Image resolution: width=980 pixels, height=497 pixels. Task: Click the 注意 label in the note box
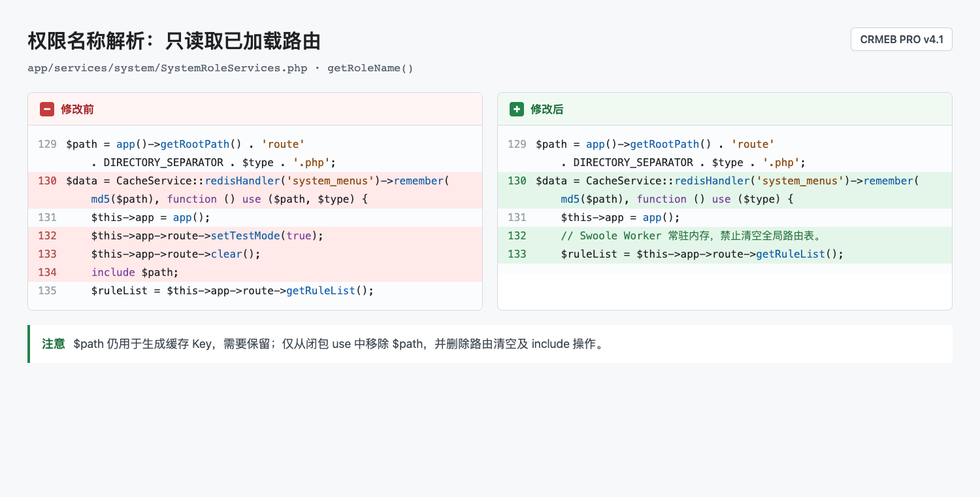(54, 344)
